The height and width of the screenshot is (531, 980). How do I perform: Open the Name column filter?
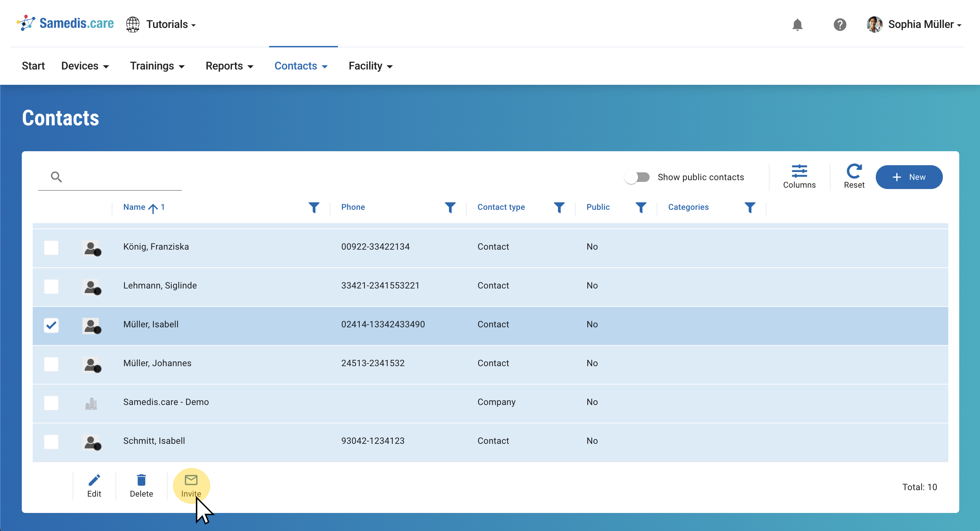coord(314,207)
